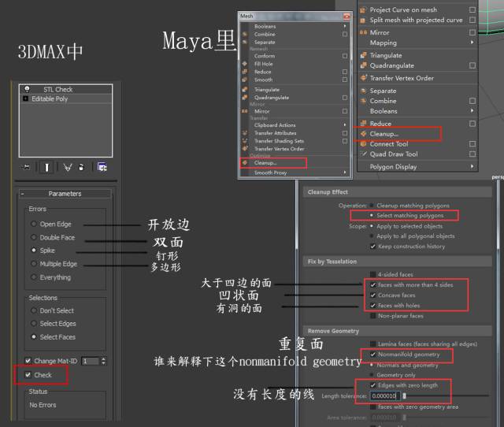
Task: Click remove modifier trash icon
Action: coord(82,167)
